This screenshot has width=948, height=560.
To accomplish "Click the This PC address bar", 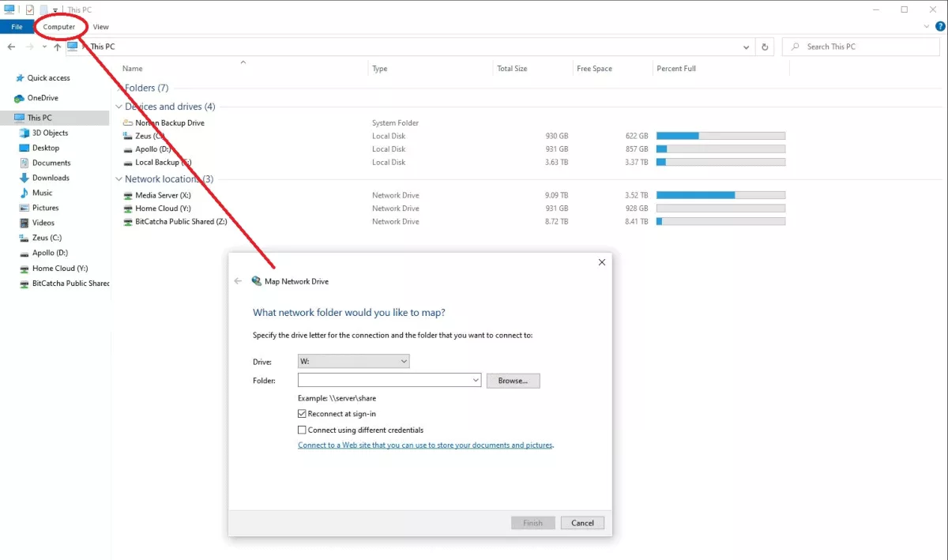I will 408,47.
